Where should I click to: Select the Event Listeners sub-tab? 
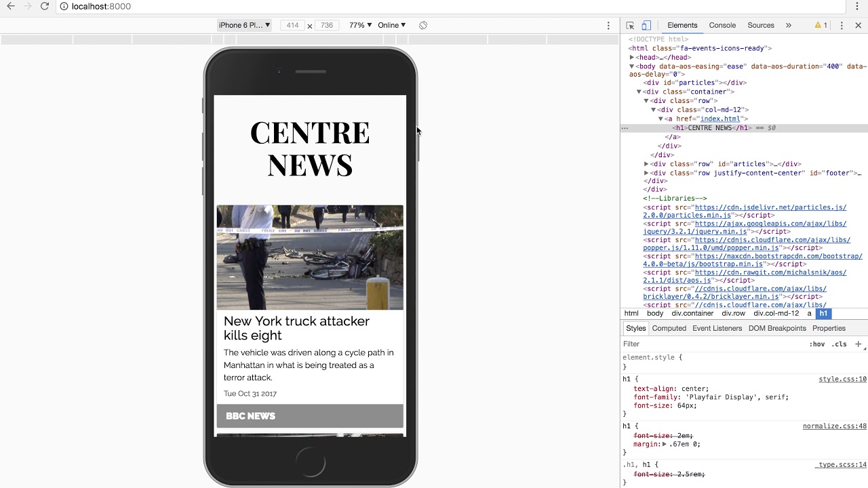coord(717,328)
